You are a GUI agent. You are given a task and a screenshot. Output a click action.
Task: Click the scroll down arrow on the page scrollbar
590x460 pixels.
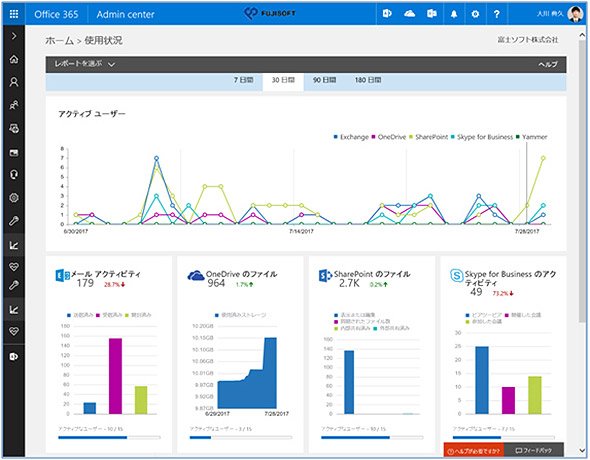pyautogui.click(x=582, y=451)
